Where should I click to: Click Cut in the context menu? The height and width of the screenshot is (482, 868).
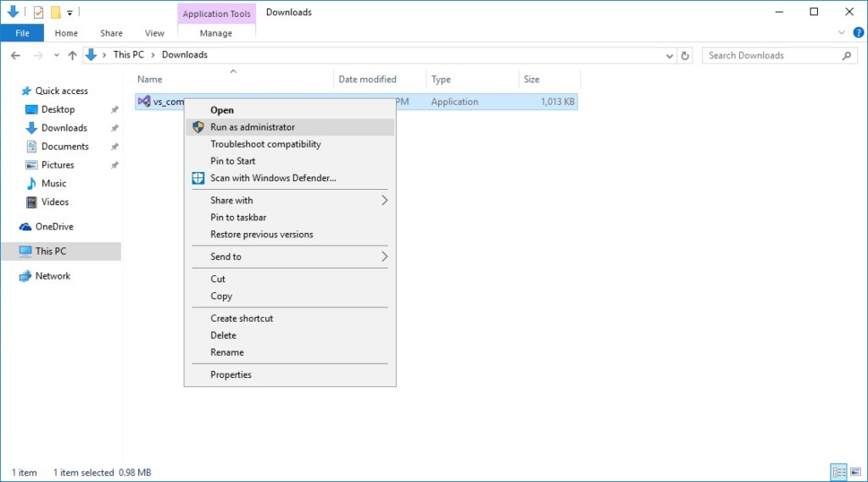290,279
